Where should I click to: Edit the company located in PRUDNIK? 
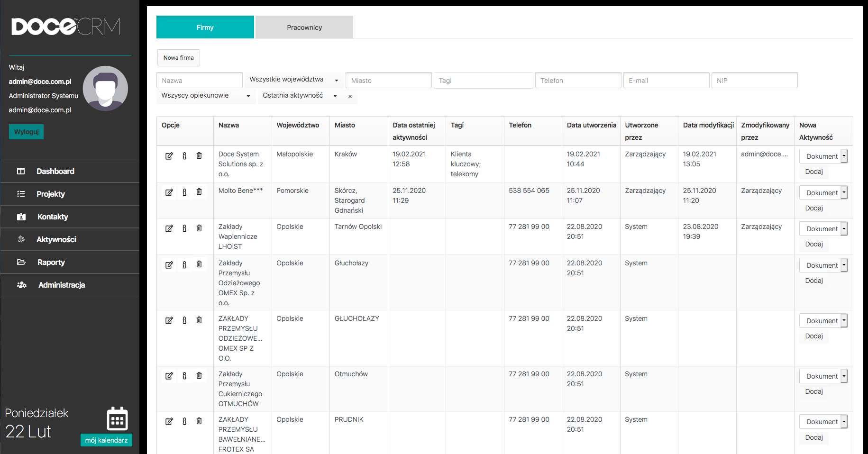(169, 421)
